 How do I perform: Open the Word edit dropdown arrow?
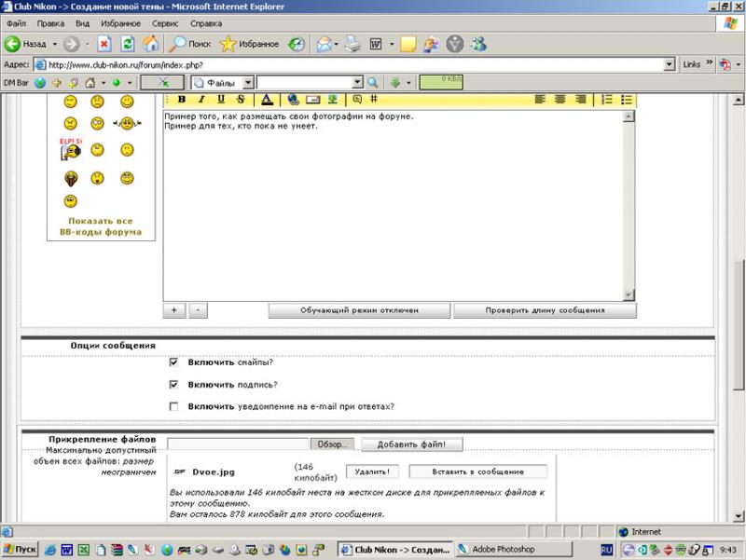tap(392, 44)
